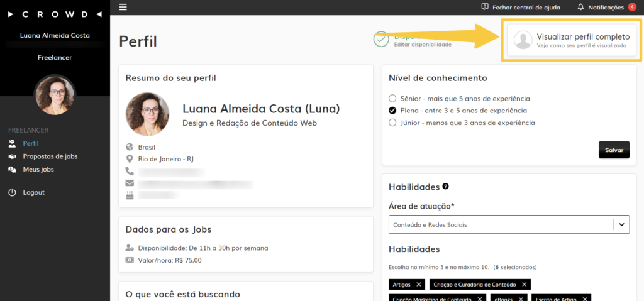
Task: Click 'Valor/hora: R$ 75,00' text
Action: pos(170,260)
